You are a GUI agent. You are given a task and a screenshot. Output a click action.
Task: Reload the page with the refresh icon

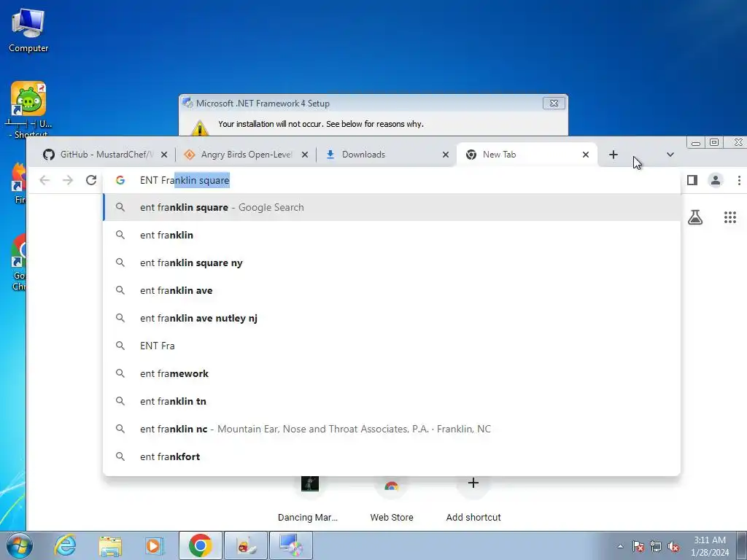tap(91, 180)
